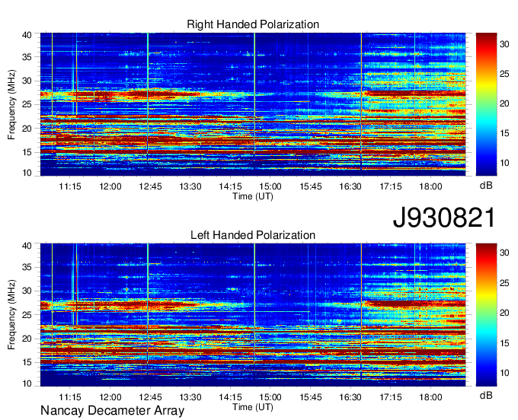
Task: Click "17:15" tick on left-handed plot time axis
Action: [x=391, y=397]
